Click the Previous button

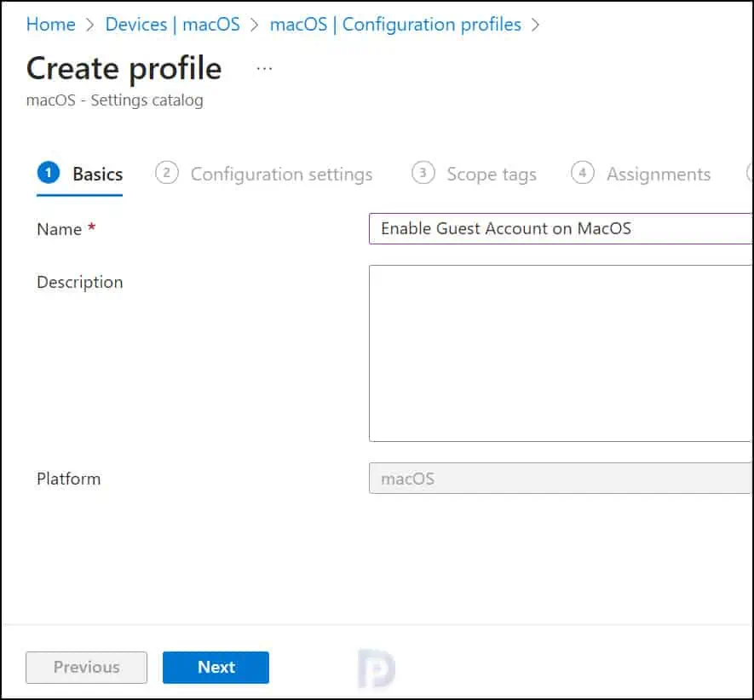point(87,668)
